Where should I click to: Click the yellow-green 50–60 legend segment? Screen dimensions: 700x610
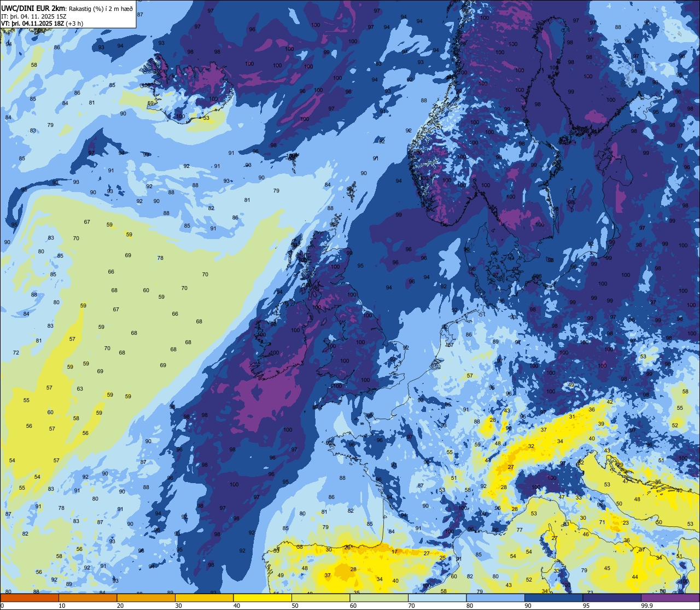(320, 597)
